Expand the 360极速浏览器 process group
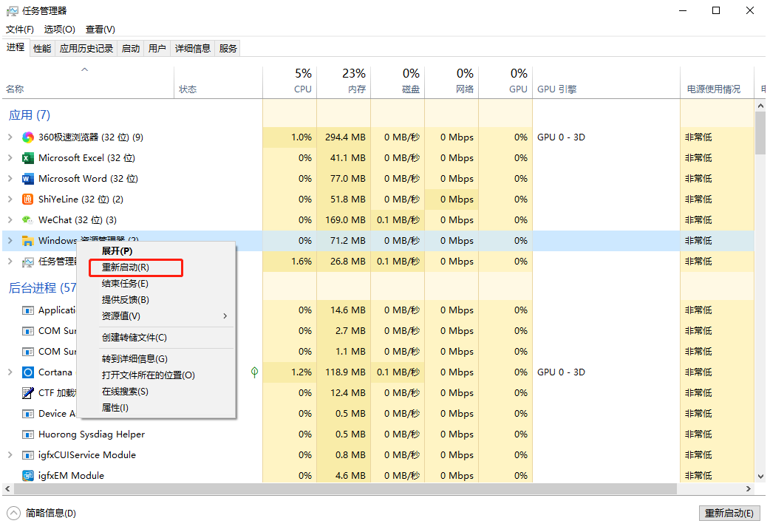The height and width of the screenshot is (532, 770). click(x=10, y=137)
